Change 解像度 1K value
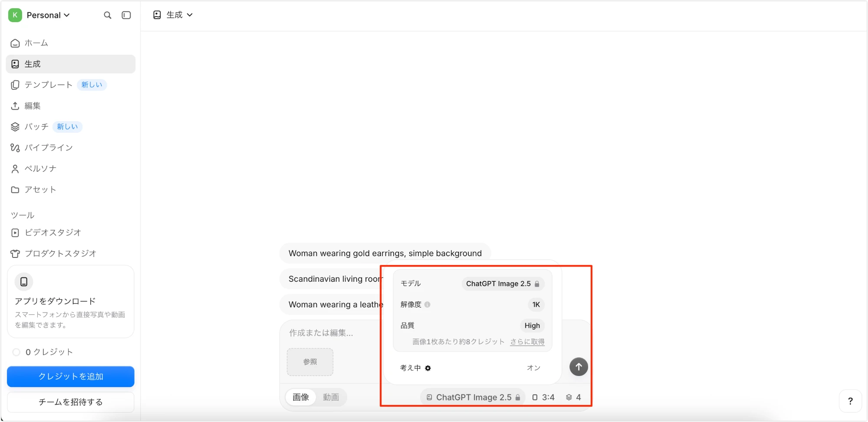The width and height of the screenshot is (868, 422). coord(536,305)
